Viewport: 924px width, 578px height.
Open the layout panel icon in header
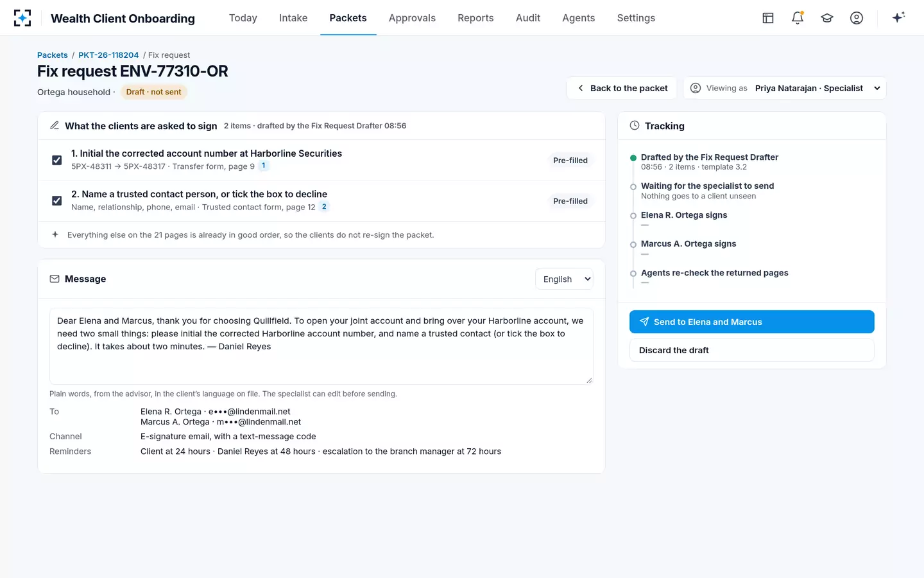(x=768, y=18)
